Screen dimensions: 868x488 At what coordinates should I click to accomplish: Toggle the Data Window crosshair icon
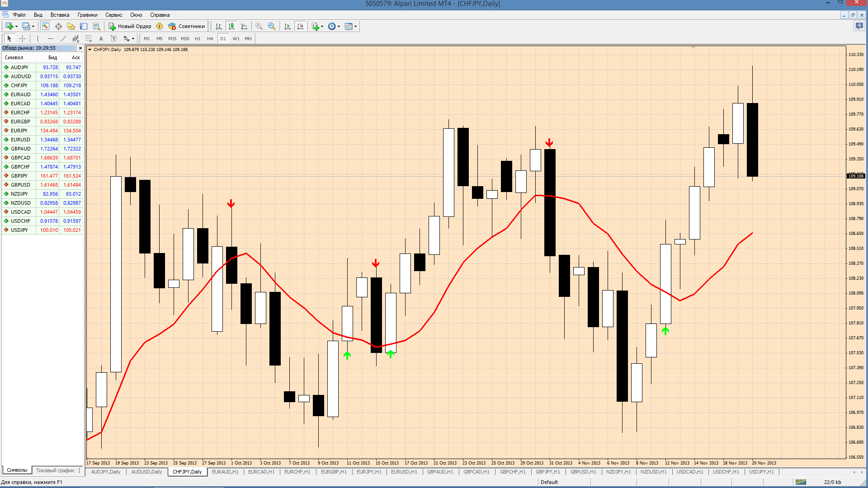(x=58, y=26)
